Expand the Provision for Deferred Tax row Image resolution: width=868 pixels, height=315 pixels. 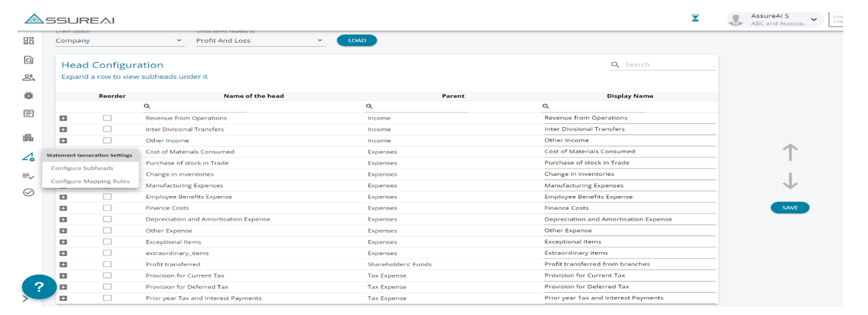coord(64,287)
